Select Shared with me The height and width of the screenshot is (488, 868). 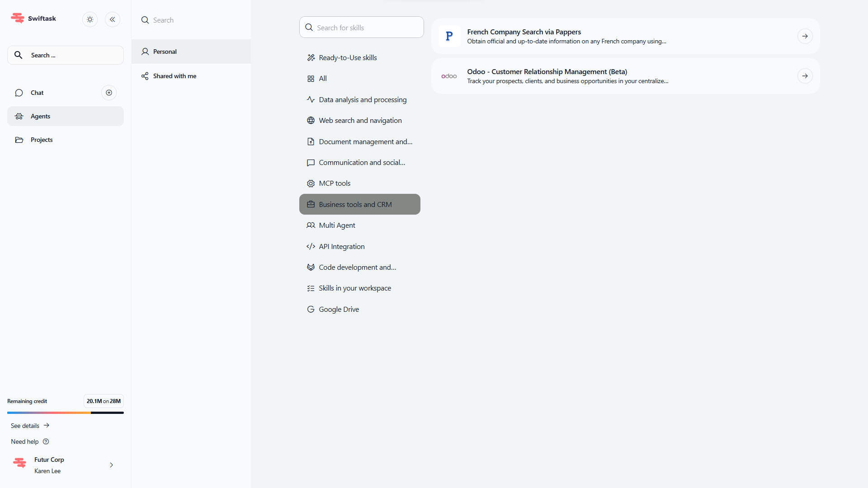[175, 76]
